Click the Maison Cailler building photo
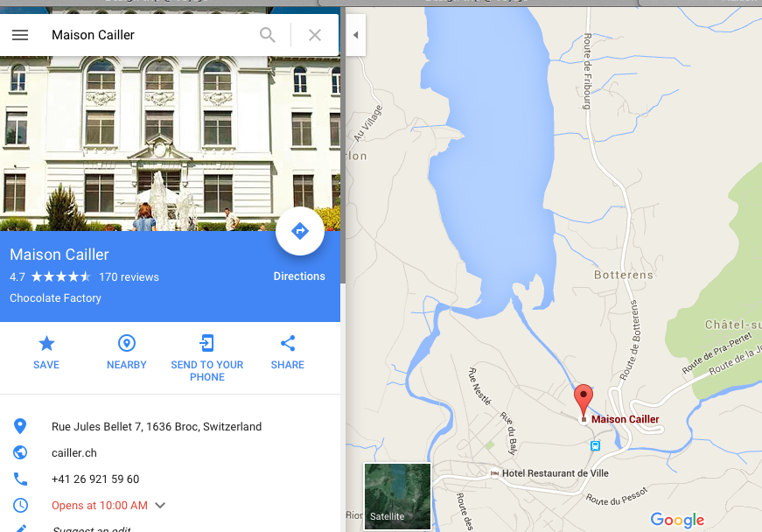 click(x=170, y=143)
